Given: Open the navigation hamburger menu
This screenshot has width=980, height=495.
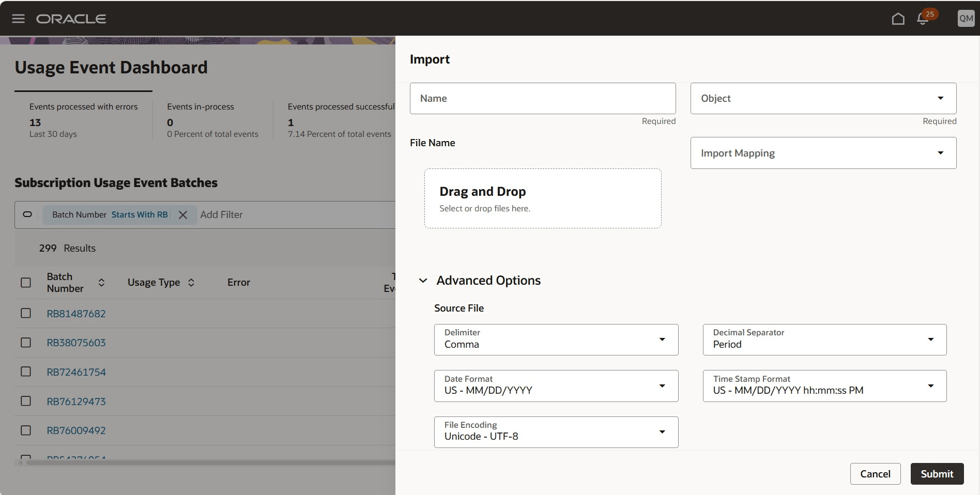Looking at the screenshot, I should tap(18, 18).
